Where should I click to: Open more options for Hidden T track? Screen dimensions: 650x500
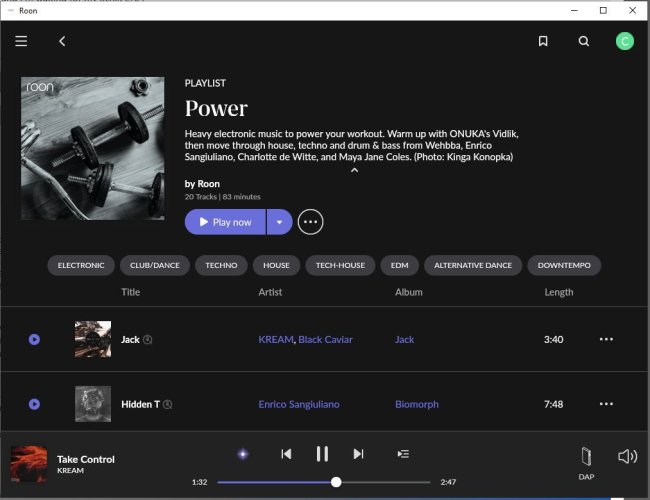(x=606, y=404)
